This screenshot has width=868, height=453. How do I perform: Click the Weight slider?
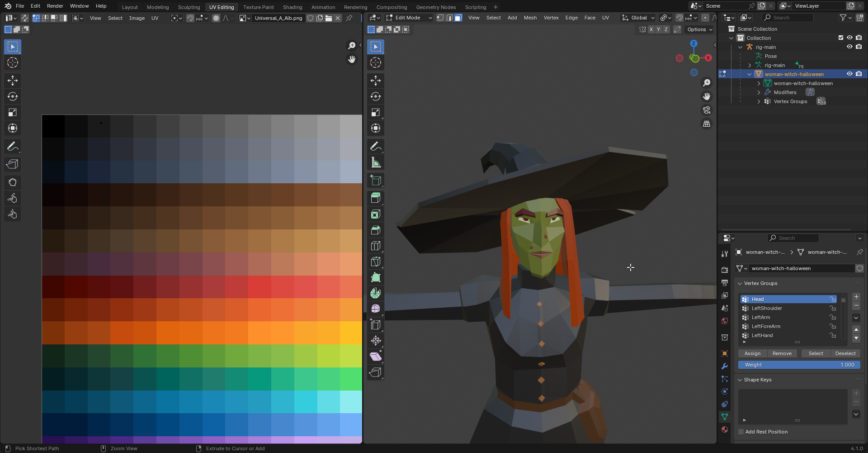pyautogui.click(x=799, y=365)
